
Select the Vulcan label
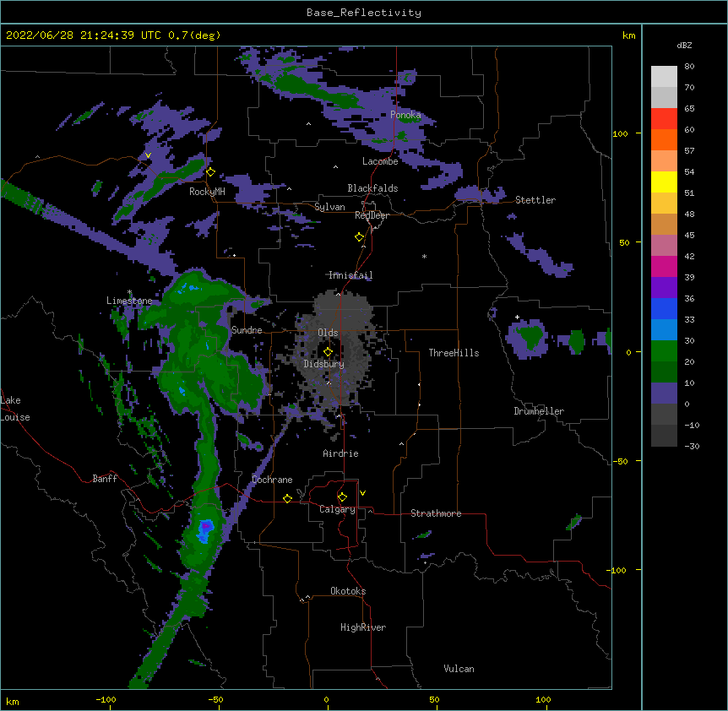pyautogui.click(x=459, y=669)
